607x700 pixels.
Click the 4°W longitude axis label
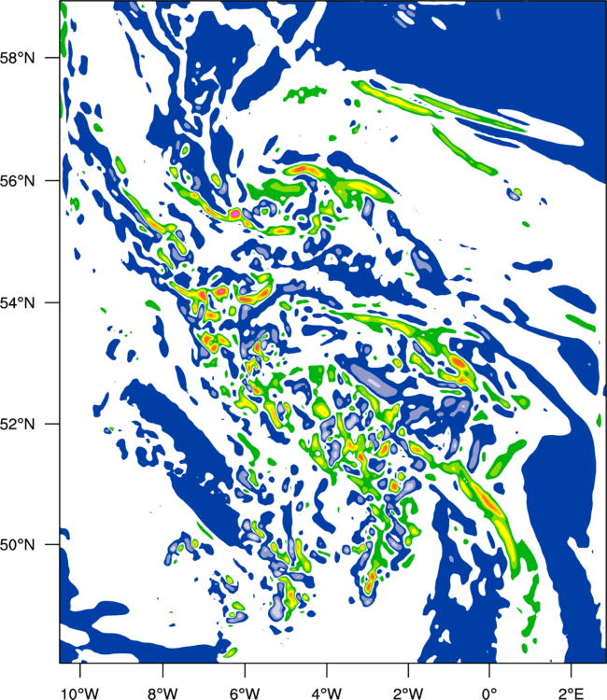point(327,693)
